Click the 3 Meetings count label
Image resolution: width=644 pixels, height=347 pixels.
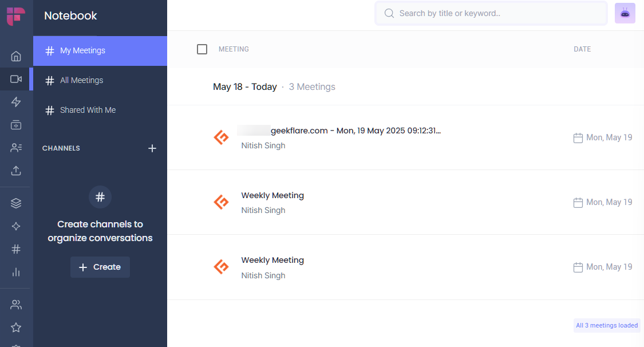click(x=312, y=86)
